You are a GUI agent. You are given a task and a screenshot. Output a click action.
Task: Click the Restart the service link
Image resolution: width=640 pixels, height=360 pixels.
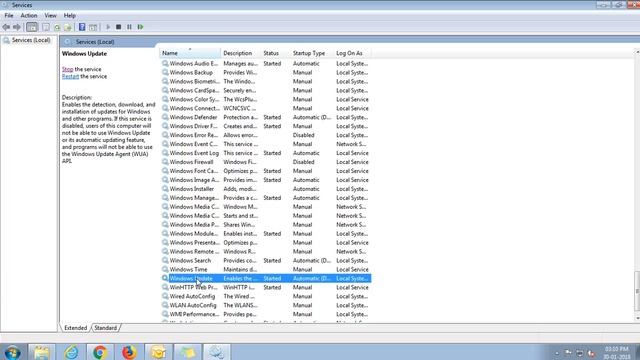point(70,76)
